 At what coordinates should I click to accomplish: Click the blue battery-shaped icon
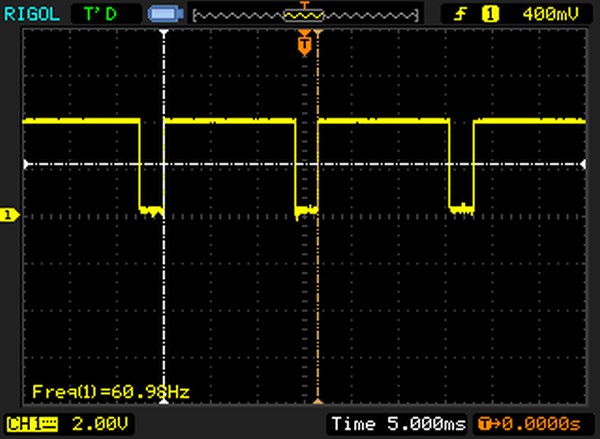pos(161,14)
